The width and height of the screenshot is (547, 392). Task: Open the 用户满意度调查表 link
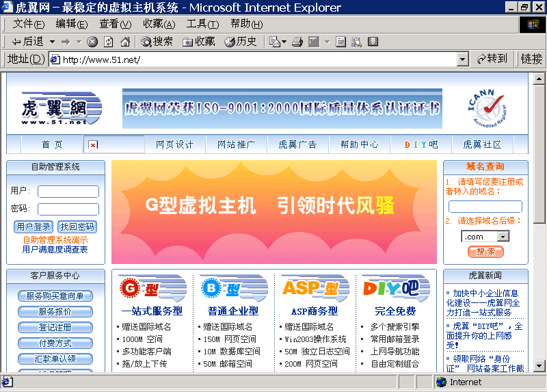[x=55, y=250]
